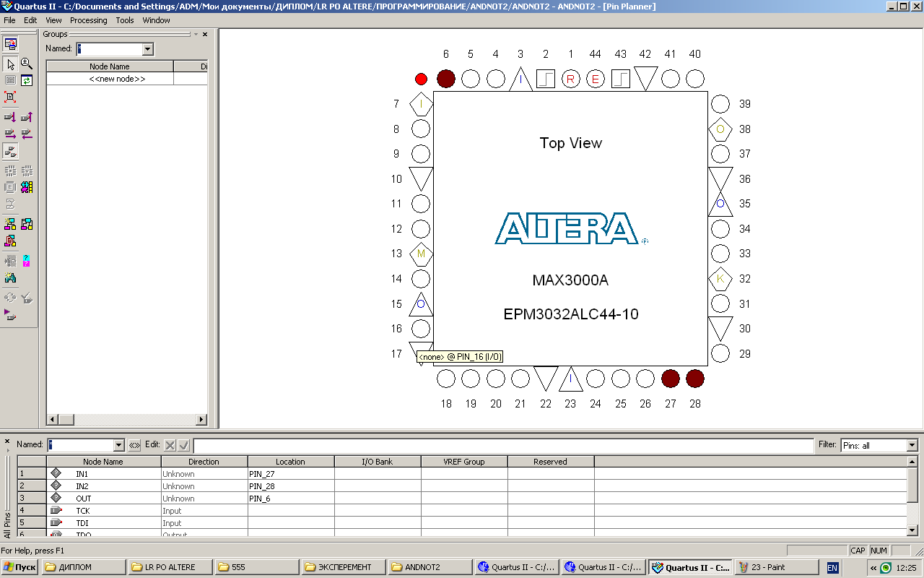Image resolution: width=924 pixels, height=578 pixels.
Task: Click the VREF Group column header
Action: tap(464, 462)
